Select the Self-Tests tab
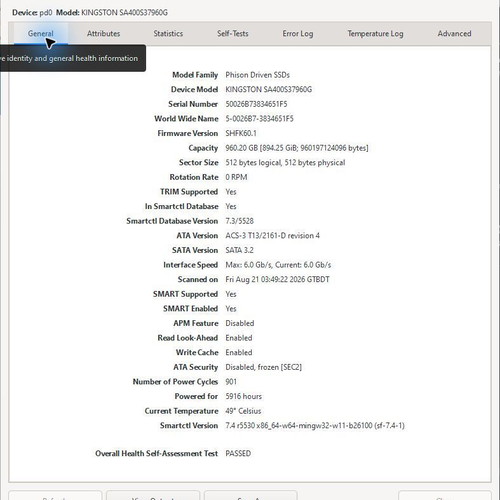 point(233,34)
